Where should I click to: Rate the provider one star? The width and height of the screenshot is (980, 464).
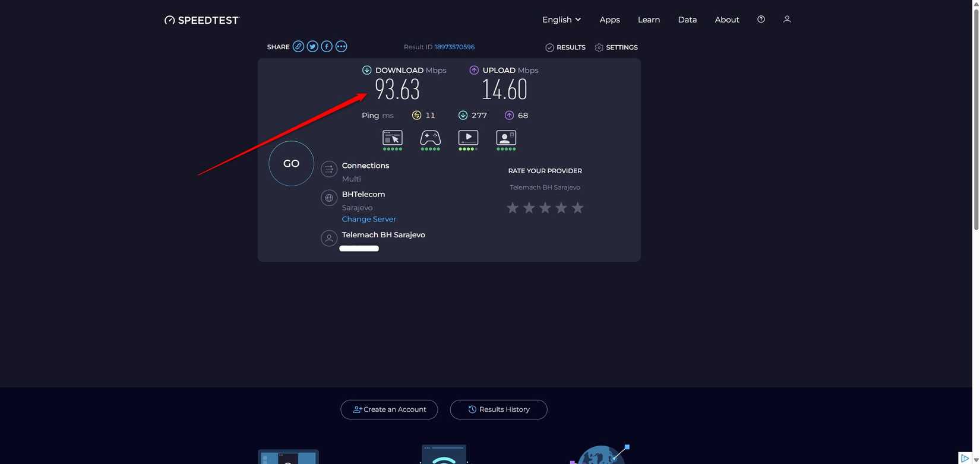coord(513,208)
